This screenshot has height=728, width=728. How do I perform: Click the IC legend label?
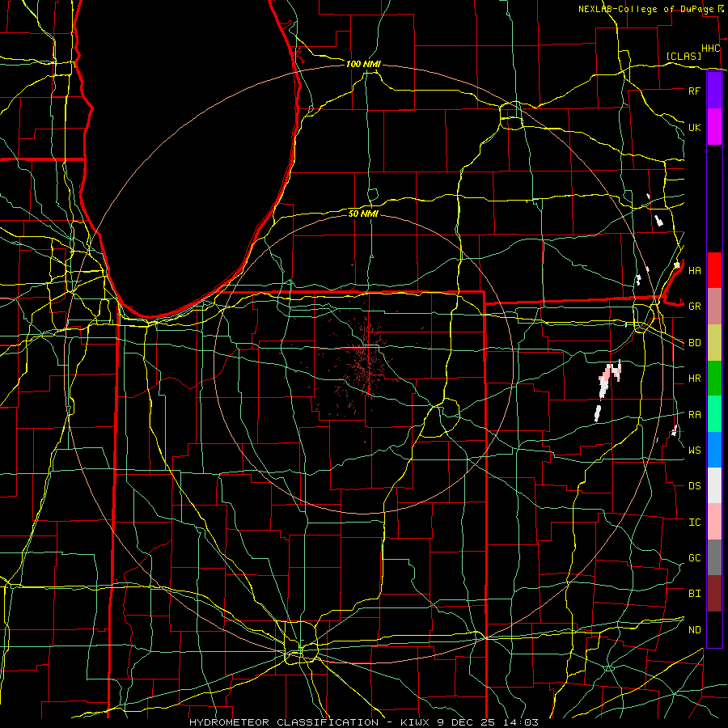point(694,523)
